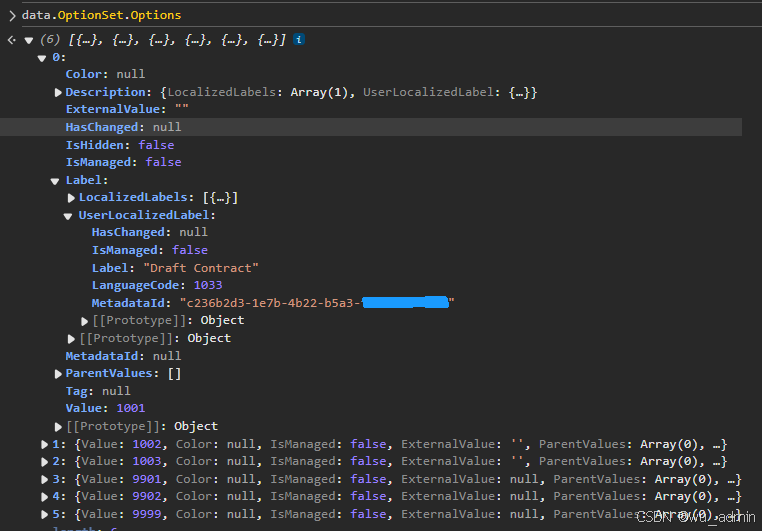The height and width of the screenshot is (531, 762).
Task: Select the ExternalValue: "" row
Action: (x=127, y=109)
